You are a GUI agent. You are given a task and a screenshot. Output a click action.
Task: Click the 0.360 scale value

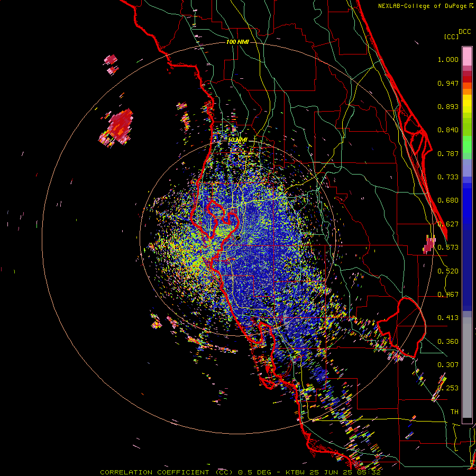click(448, 342)
